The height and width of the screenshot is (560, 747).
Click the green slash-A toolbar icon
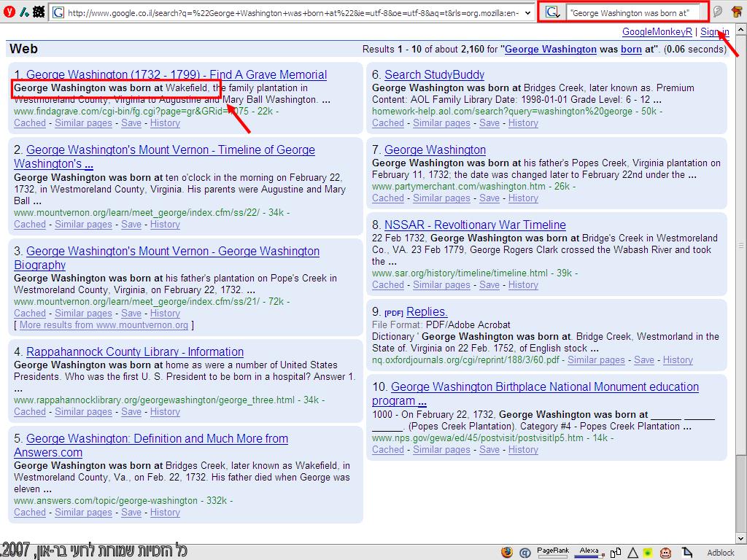point(24,12)
